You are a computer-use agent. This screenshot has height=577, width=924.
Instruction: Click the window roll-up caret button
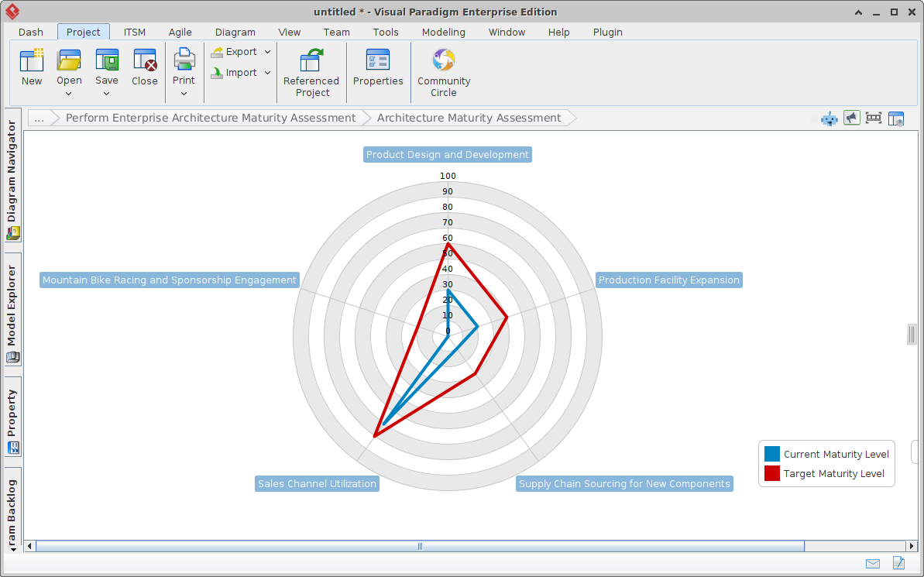(x=859, y=12)
